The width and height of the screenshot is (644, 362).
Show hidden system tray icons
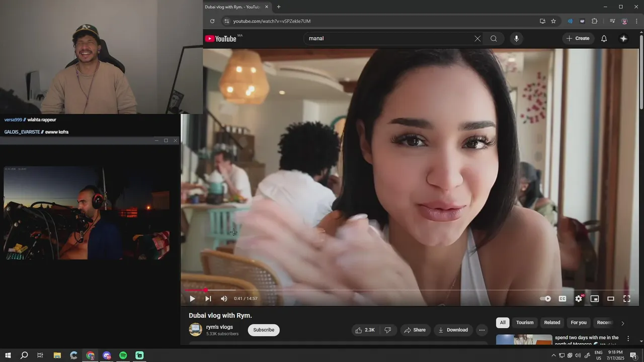554,355
